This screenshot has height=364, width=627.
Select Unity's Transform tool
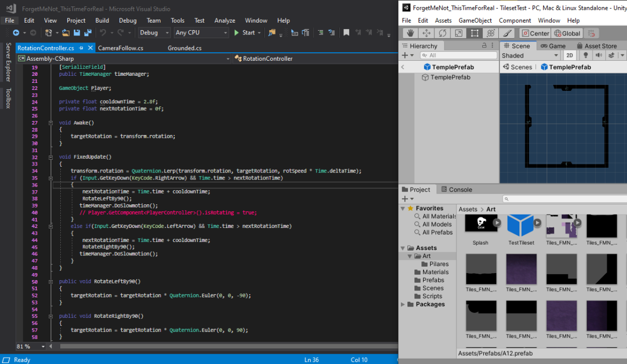click(491, 33)
